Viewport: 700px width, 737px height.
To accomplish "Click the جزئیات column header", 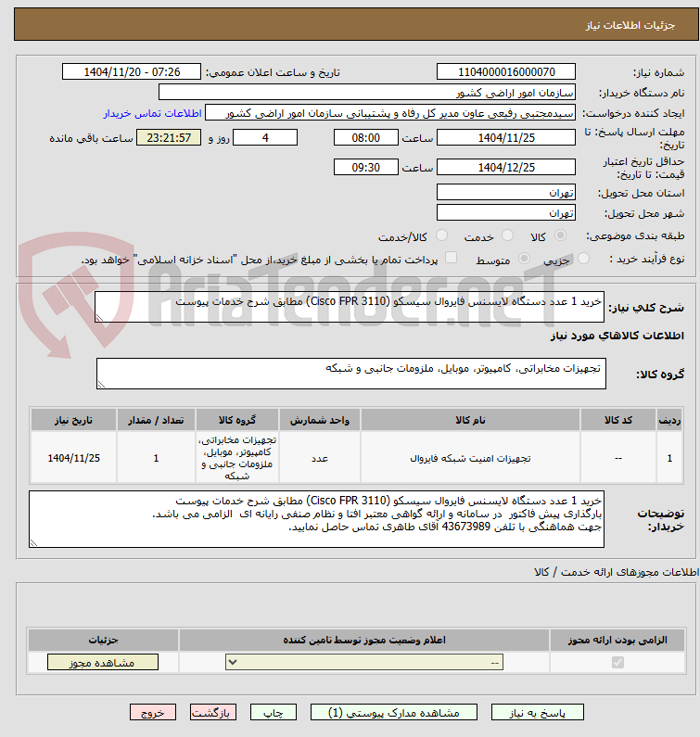I will pyautogui.click(x=104, y=641).
